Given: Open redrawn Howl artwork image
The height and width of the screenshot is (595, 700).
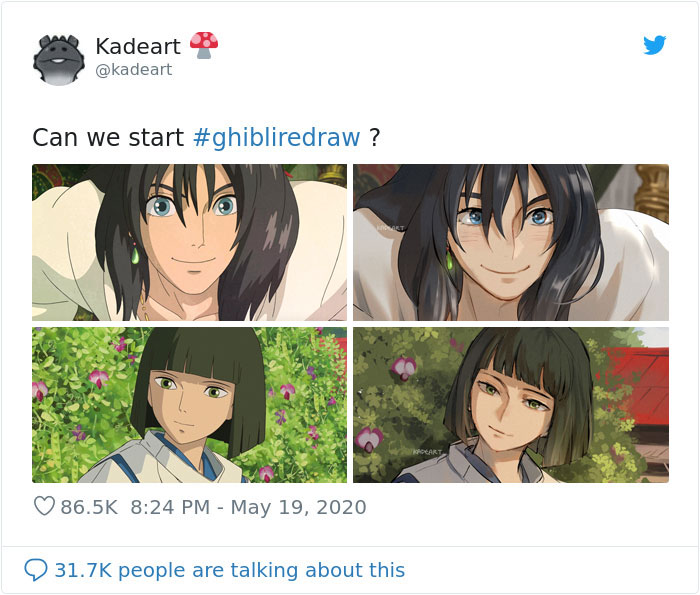Looking at the screenshot, I should pos(511,242).
